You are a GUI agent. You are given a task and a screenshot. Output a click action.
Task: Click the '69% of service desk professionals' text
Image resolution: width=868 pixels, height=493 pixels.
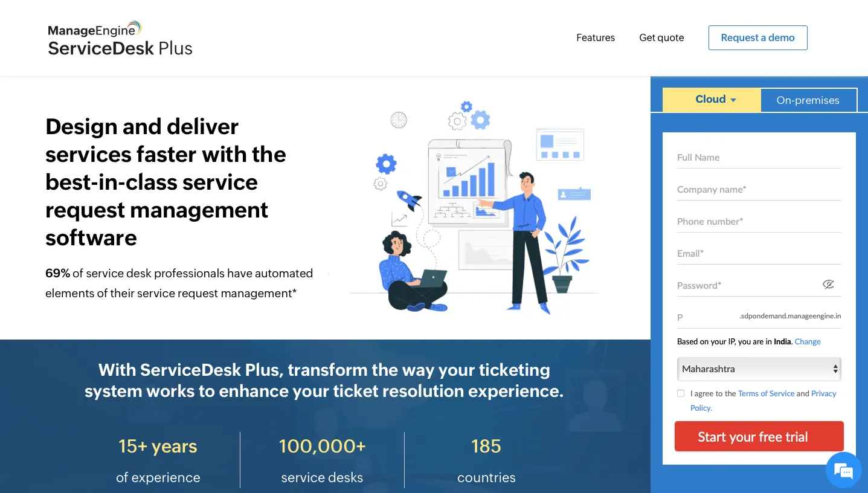coord(179,283)
